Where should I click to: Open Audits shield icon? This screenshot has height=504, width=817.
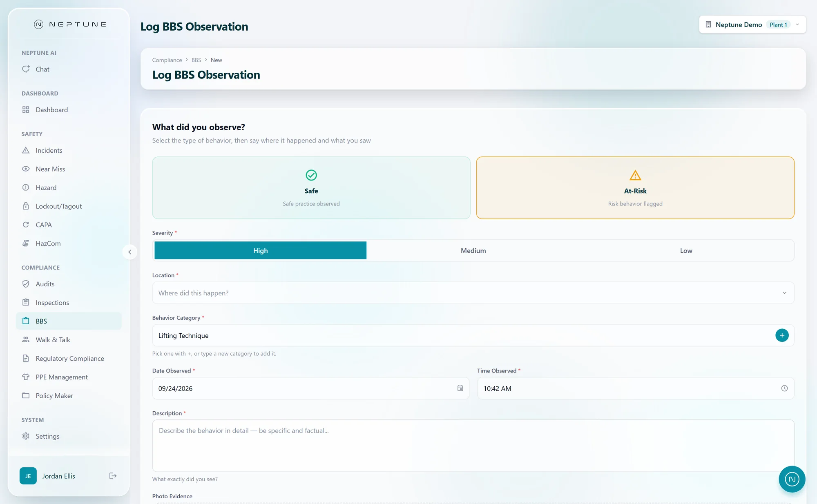[x=26, y=283]
